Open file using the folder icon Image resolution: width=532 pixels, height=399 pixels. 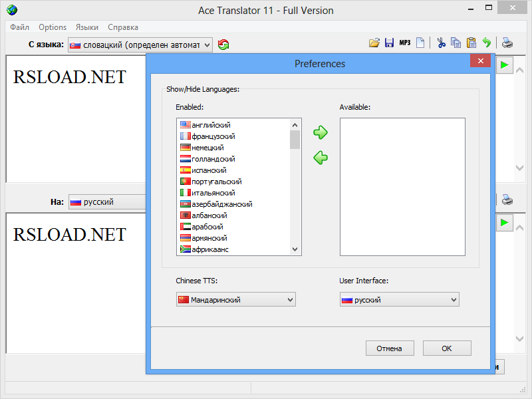coord(374,43)
